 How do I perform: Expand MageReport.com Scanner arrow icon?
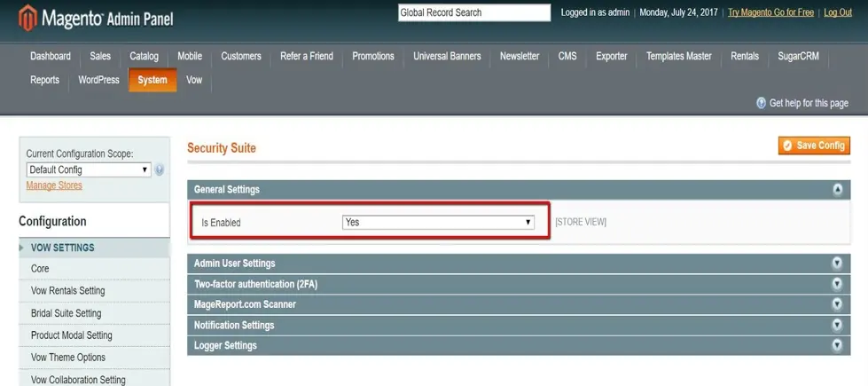[837, 304]
